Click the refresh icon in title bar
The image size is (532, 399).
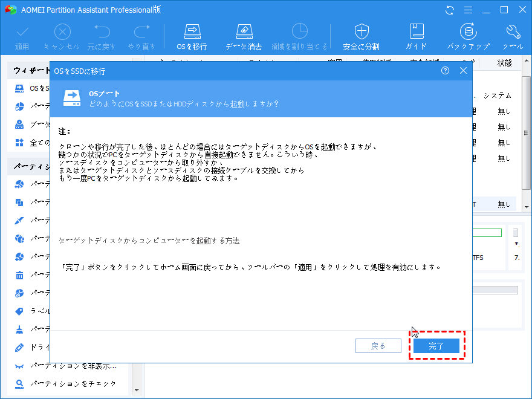pos(450,10)
